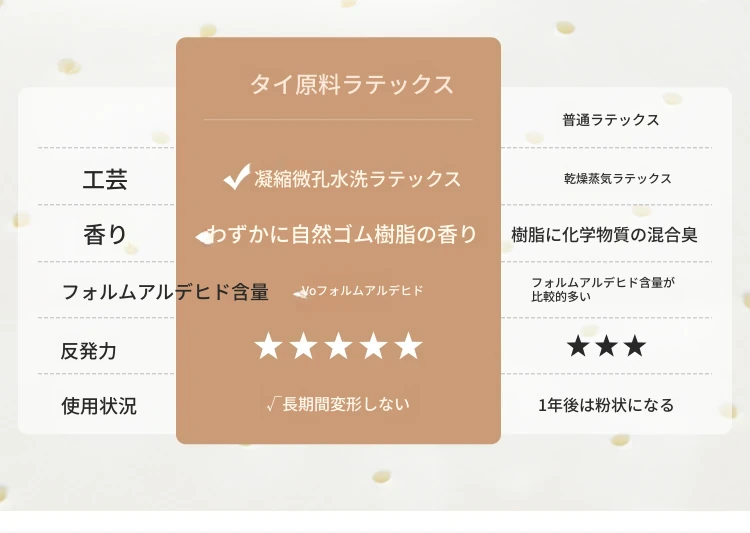Click the last black star under 普通ラテックス
Screen dimensions: 750x533
coord(635,346)
